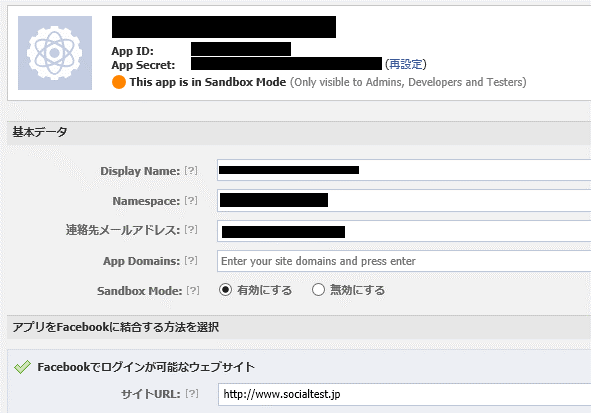Open the Sandbox Mode help [?] icon
591x413 pixels.
(x=193, y=291)
